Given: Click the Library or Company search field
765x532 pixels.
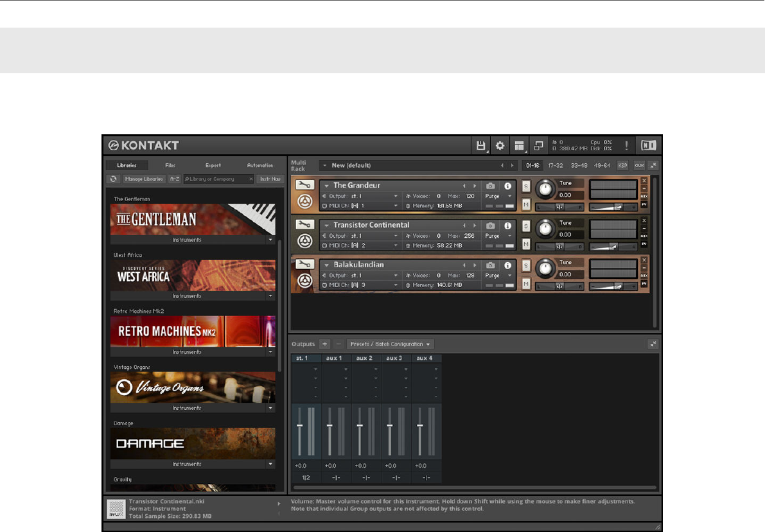Looking at the screenshot, I should click(x=218, y=179).
